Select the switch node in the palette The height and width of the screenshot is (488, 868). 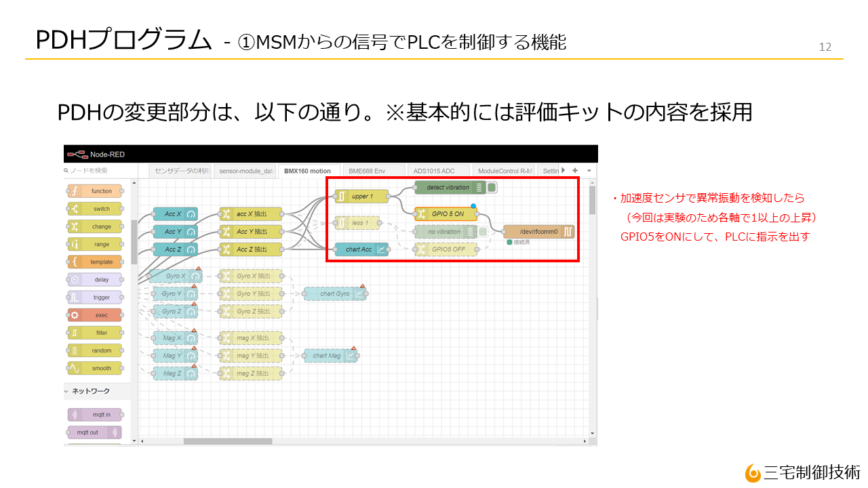95,209
